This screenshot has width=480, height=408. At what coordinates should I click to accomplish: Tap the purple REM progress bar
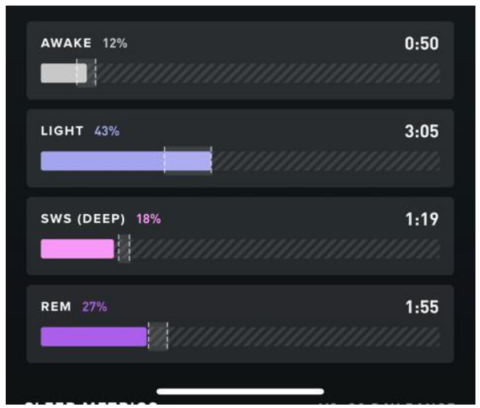click(94, 337)
